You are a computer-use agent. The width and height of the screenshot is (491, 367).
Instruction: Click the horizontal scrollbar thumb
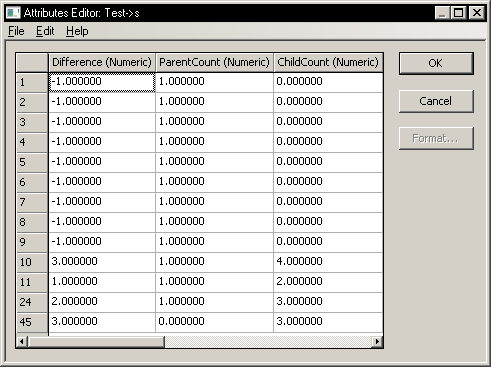96,341
